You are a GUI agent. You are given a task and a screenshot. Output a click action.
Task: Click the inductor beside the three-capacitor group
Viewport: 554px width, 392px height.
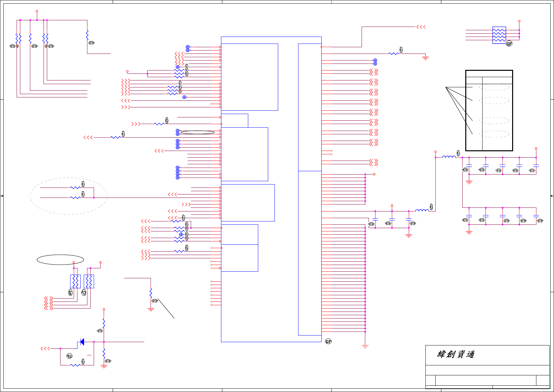point(422,210)
